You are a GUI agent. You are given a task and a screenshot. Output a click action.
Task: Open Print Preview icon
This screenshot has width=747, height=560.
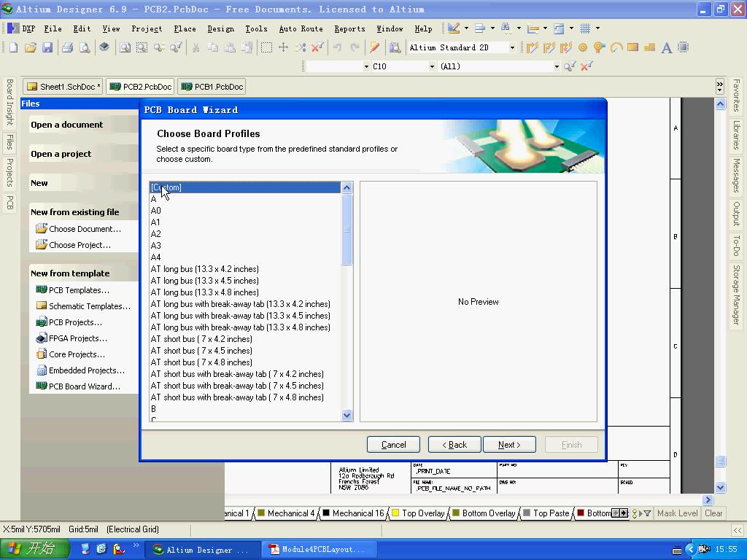tap(85, 47)
